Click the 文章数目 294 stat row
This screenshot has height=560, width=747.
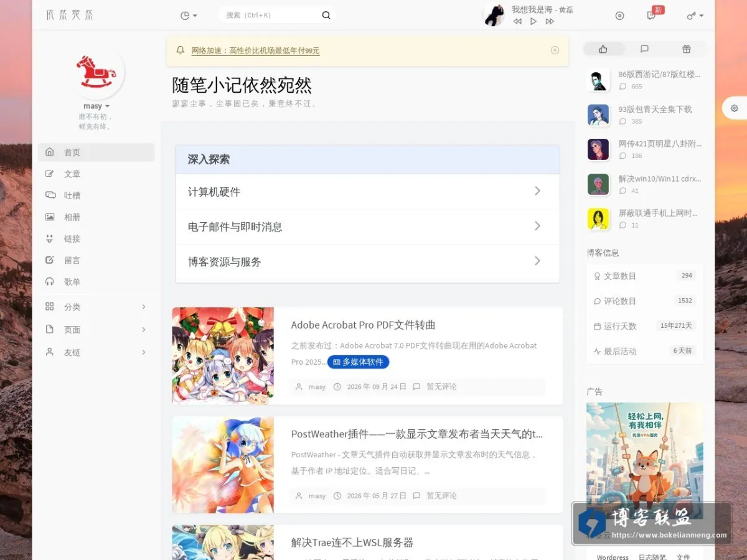(x=645, y=276)
